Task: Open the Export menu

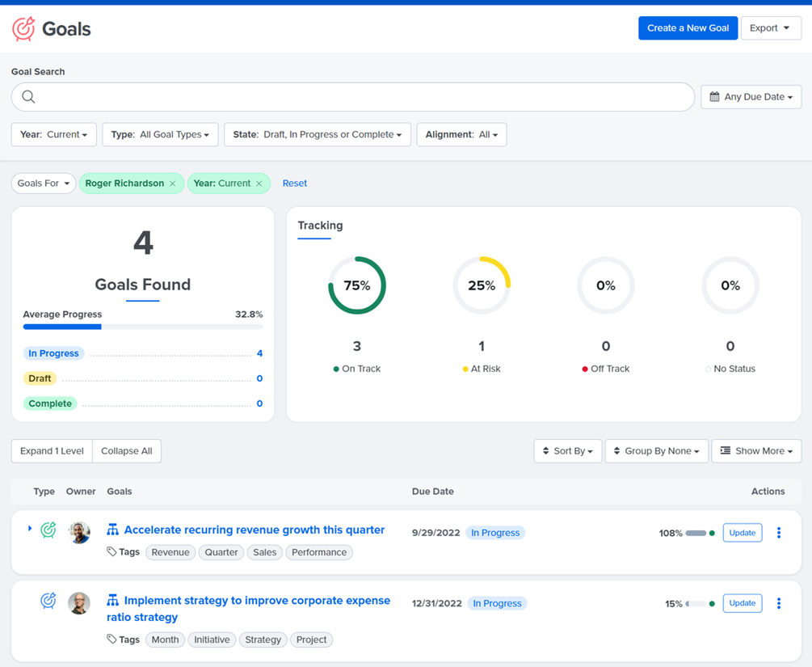Action: coord(771,28)
